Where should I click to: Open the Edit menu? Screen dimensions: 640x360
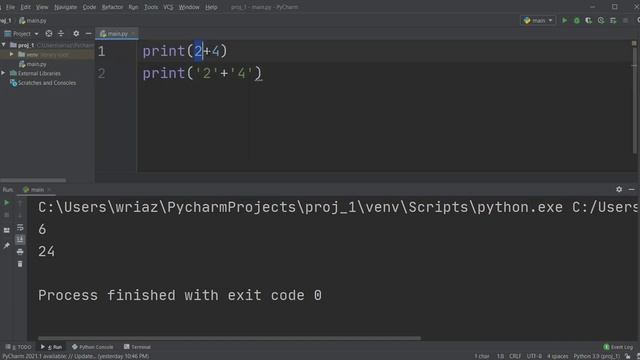(x=25, y=7)
